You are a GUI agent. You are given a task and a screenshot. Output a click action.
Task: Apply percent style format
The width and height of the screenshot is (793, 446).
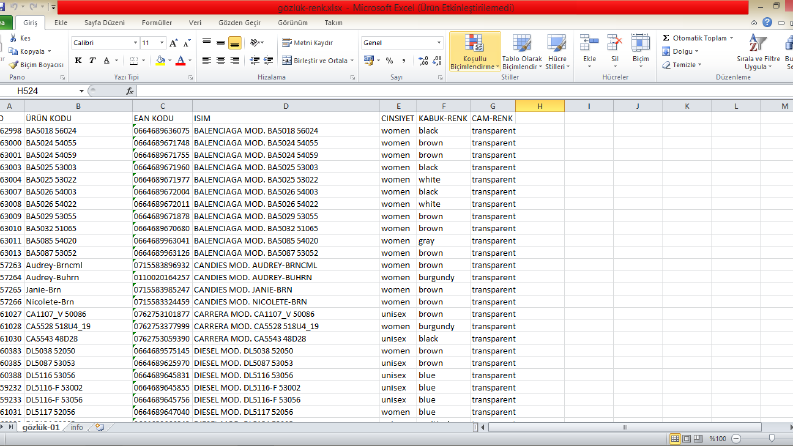(x=389, y=61)
